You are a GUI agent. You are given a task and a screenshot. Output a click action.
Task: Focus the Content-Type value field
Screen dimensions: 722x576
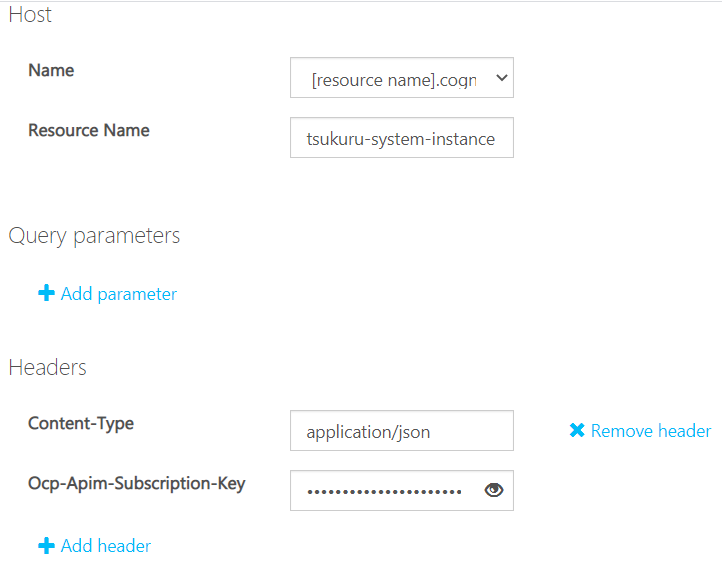point(402,431)
